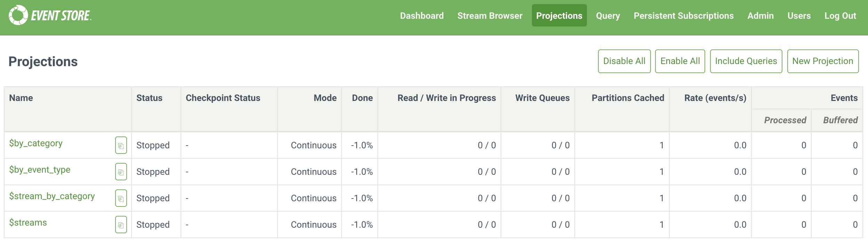Select the Projections tab

click(x=559, y=16)
